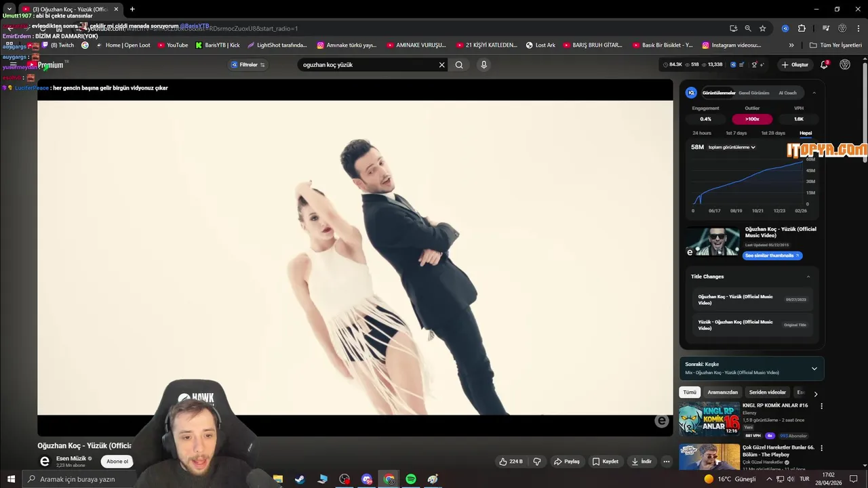Show more bookmarks with double chevron

coord(791,45)
